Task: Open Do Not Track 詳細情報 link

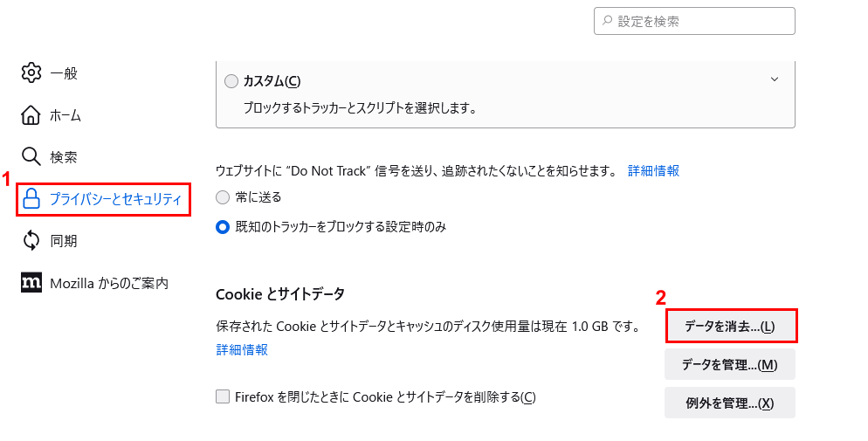Action: click(653, 171)
